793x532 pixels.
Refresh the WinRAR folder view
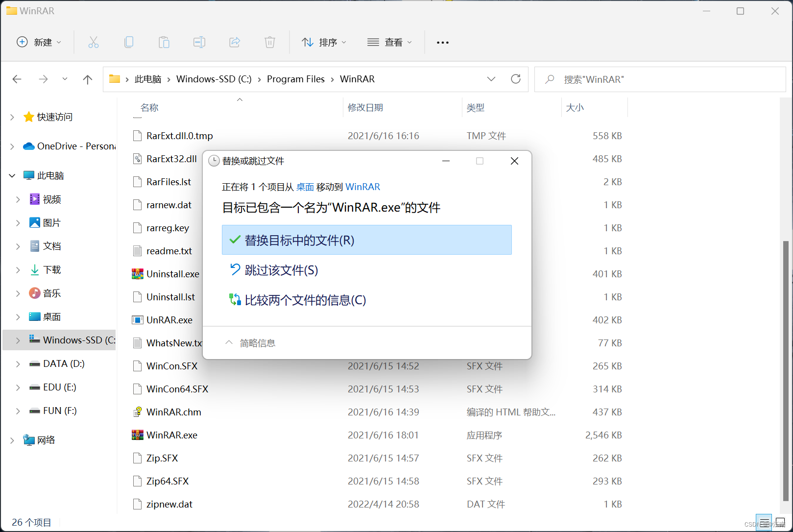pyautogui.click(x=516, y=79)
